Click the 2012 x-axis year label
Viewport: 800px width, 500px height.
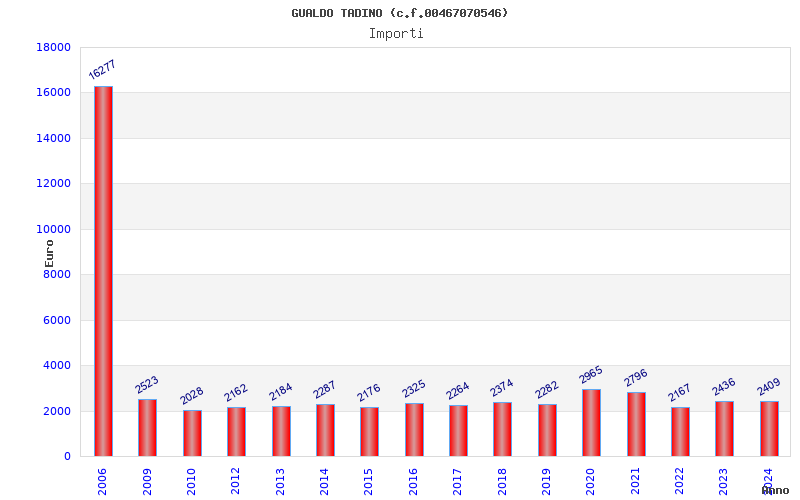click(235, 482)
